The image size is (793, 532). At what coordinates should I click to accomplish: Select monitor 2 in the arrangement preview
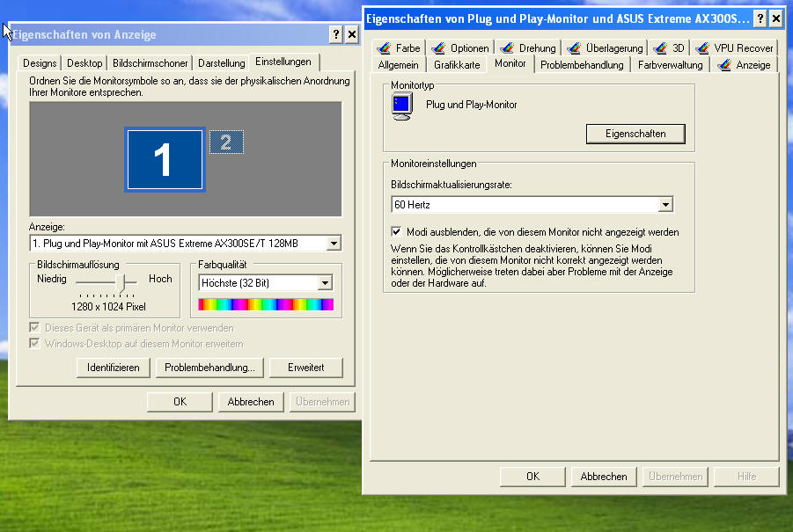tap(226, 142)
